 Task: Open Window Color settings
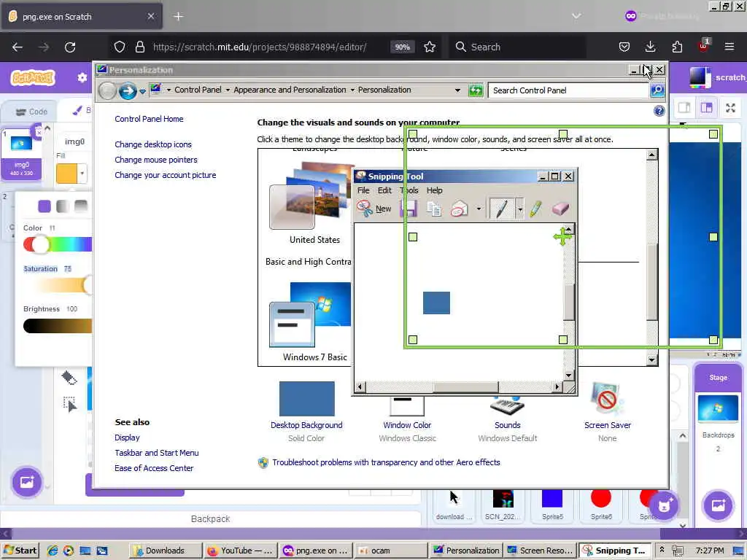(x=407, y=419)
